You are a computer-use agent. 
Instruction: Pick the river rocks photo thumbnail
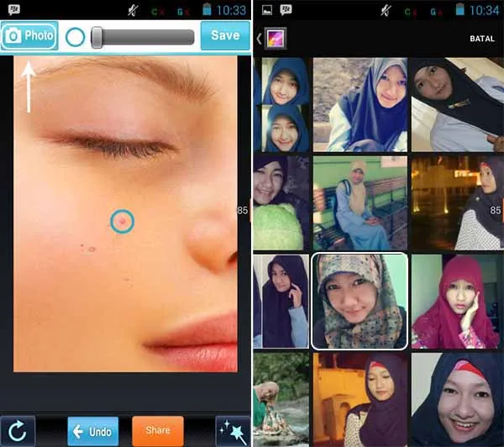pyautogui.click(x=281, y=399)
